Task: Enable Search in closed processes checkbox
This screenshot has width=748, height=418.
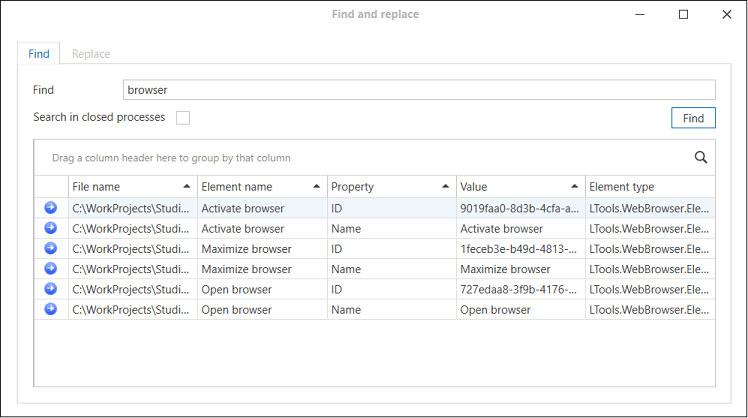Action: click(x=183, y=118)
